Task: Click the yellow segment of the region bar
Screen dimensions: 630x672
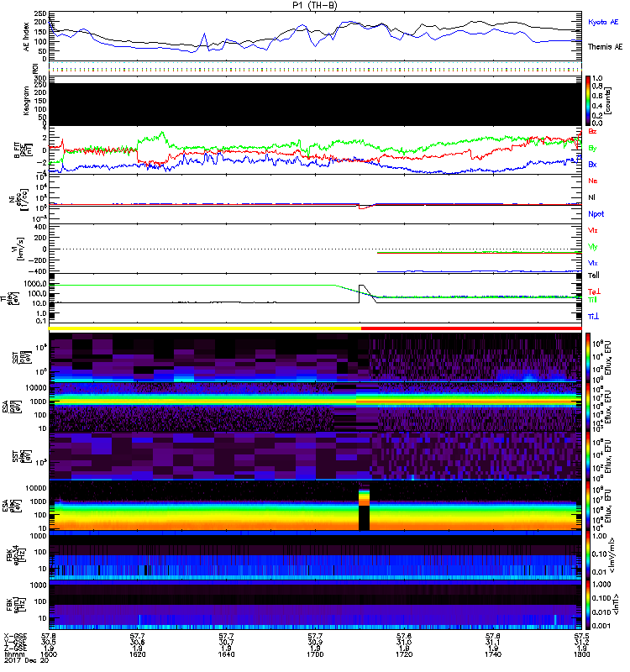Action: pyautogui.click(x=205, y=328)
